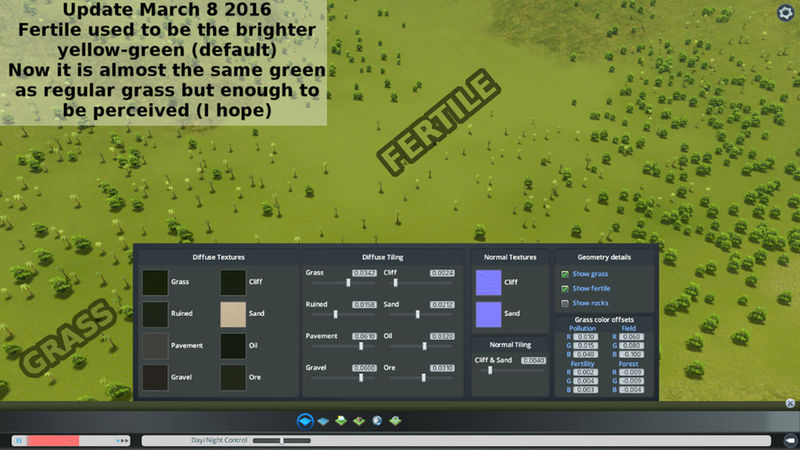Click the Pollution R offset field

pos(585,337)
